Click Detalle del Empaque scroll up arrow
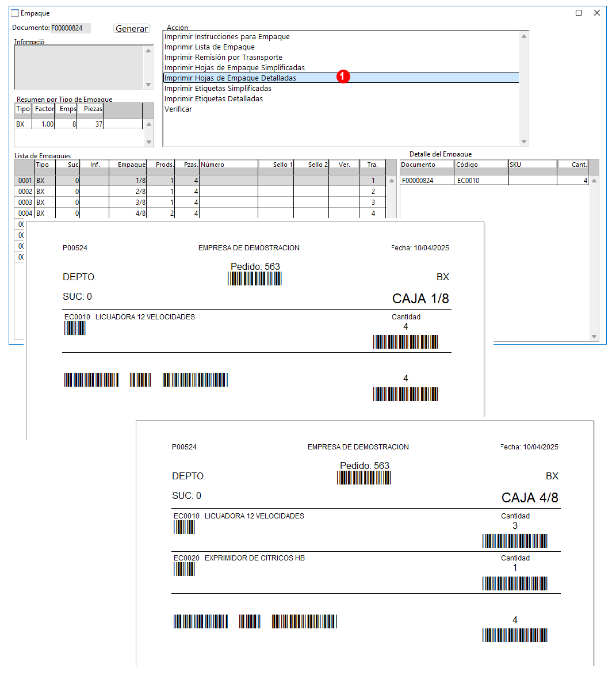The image size is (616, 679). coord(594,181)
